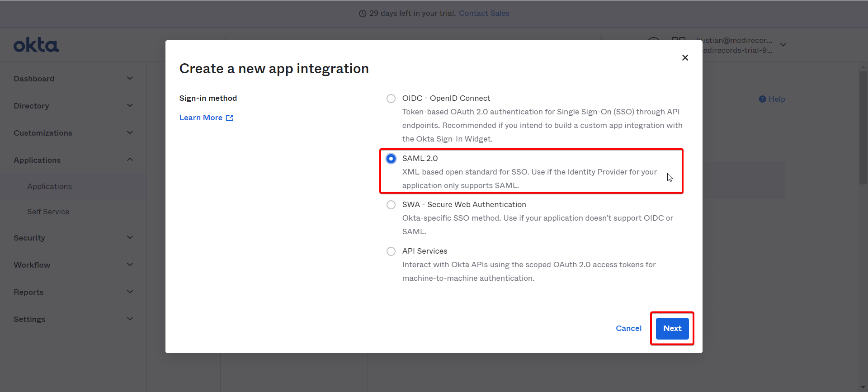The image size is (868, 392).
Task: Open Self Service in the sidebar
Action: 48,212
